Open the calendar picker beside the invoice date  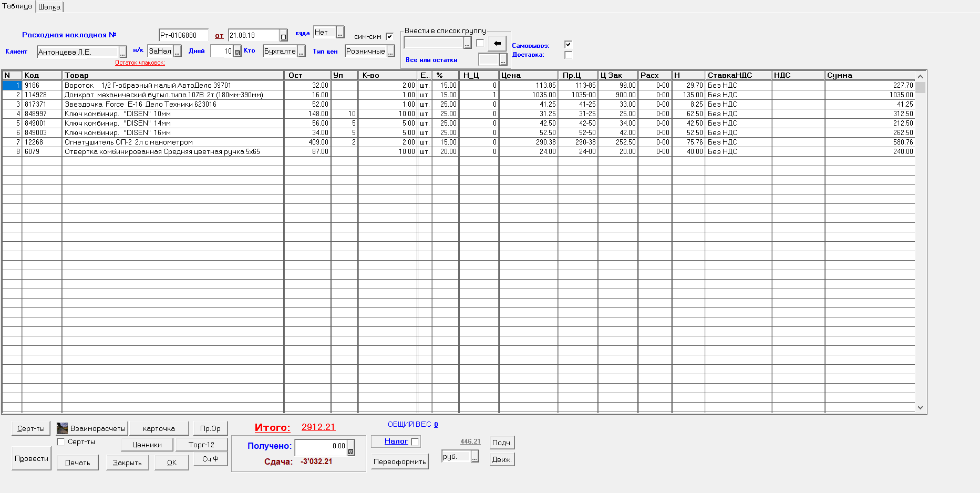(x=283, y=36)
